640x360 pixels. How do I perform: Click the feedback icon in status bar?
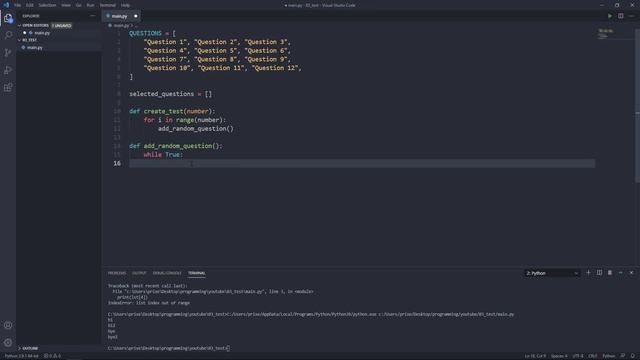(x=623, y=356)
